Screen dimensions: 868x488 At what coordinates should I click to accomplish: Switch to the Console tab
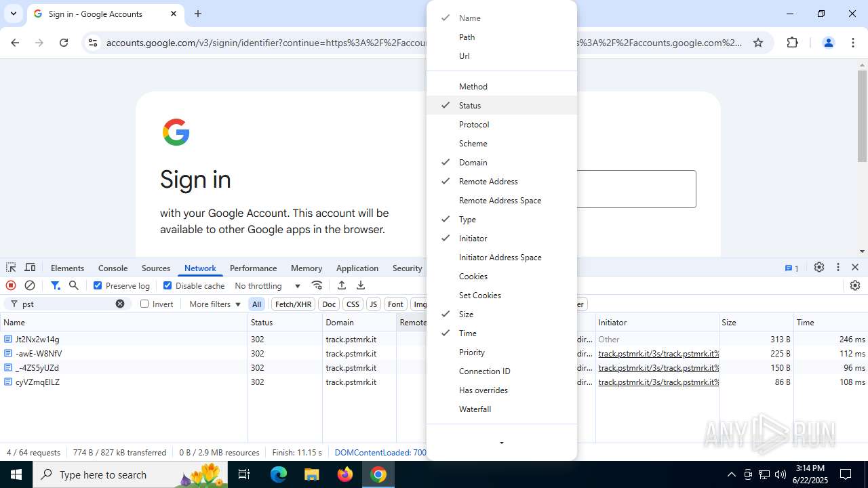[113, 268]
